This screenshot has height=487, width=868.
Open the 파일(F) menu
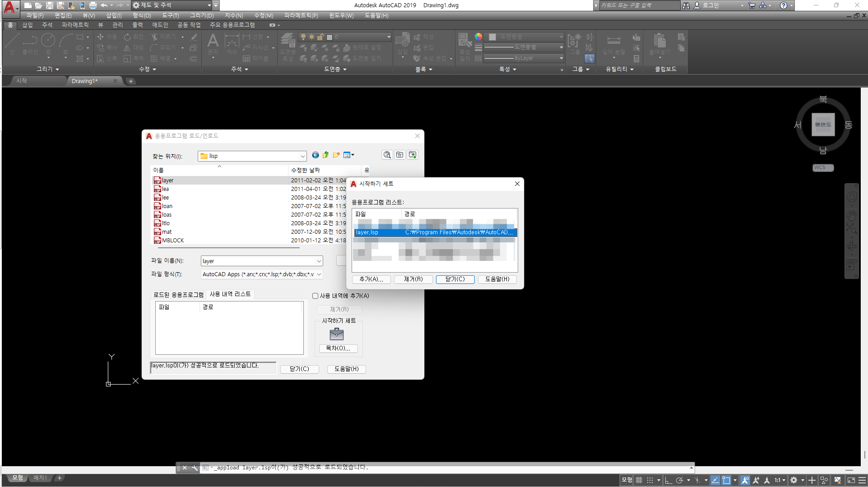[35, 15]
